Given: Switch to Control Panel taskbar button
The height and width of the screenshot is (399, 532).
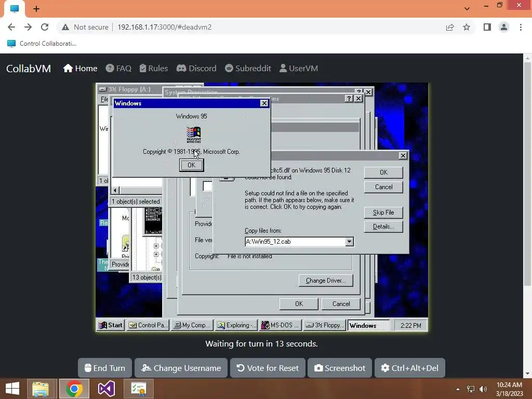Looking at the screenshot, I should [148, 325].
